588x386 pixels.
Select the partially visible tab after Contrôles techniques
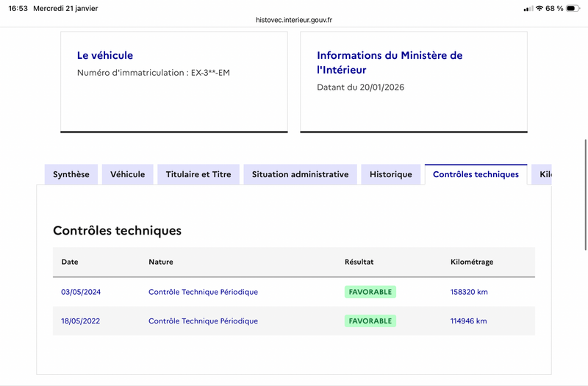[544, 174]
